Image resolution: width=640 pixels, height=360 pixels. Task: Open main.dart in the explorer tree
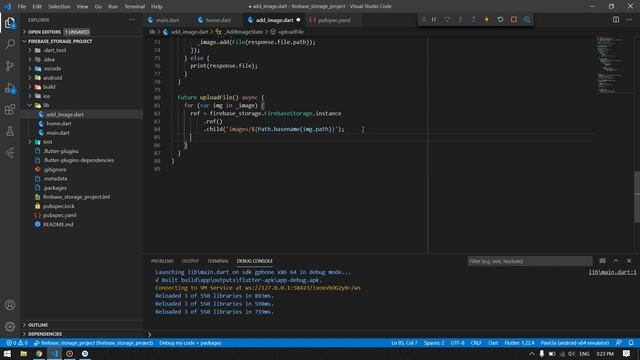click(x=58, y=133)
